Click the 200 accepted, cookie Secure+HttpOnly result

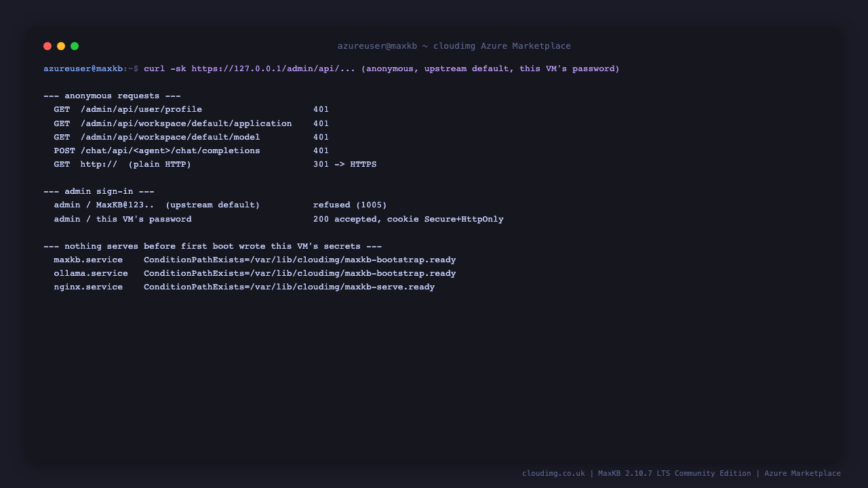tap(408, 219)
